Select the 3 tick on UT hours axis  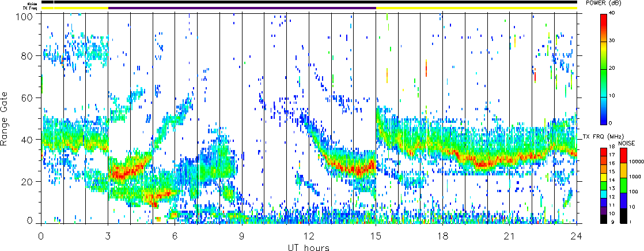108,236
